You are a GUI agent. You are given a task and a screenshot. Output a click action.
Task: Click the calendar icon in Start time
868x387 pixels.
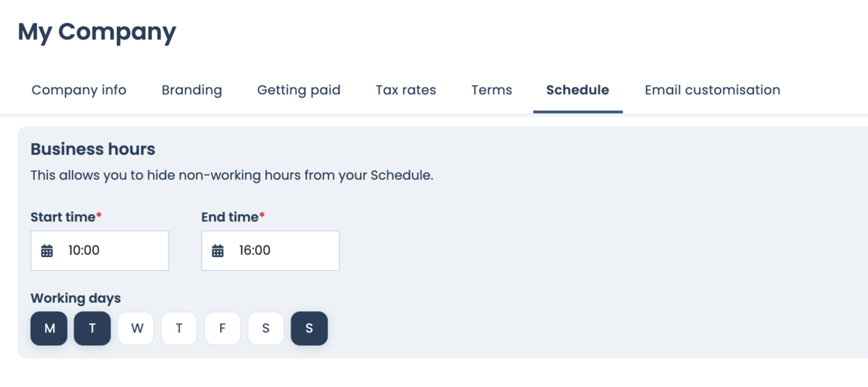pos(47,251)
